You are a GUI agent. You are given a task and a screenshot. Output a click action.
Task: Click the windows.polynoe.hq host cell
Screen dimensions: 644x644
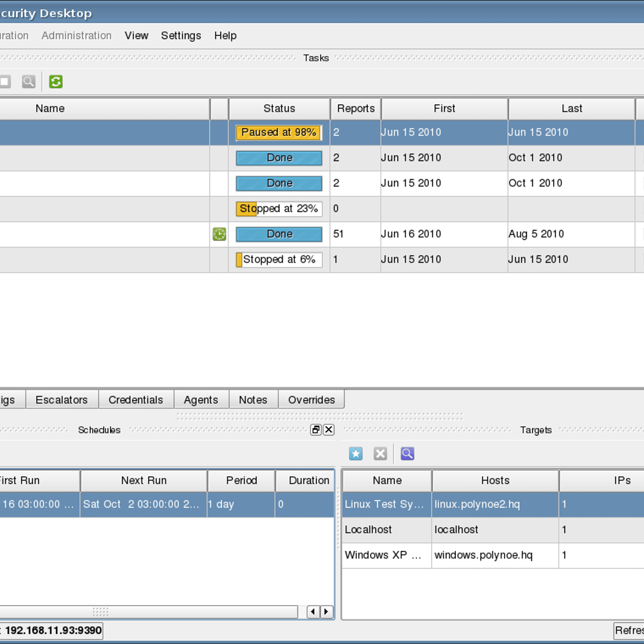495,555
